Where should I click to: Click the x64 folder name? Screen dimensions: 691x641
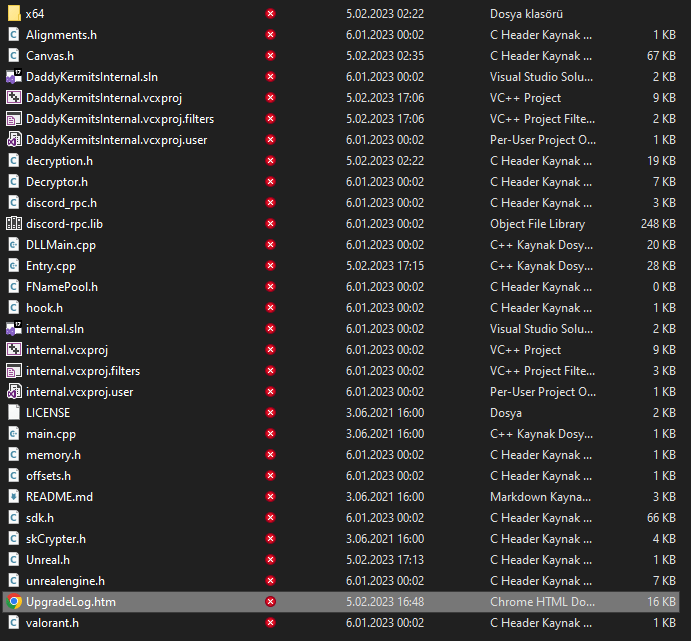(35, 14)
